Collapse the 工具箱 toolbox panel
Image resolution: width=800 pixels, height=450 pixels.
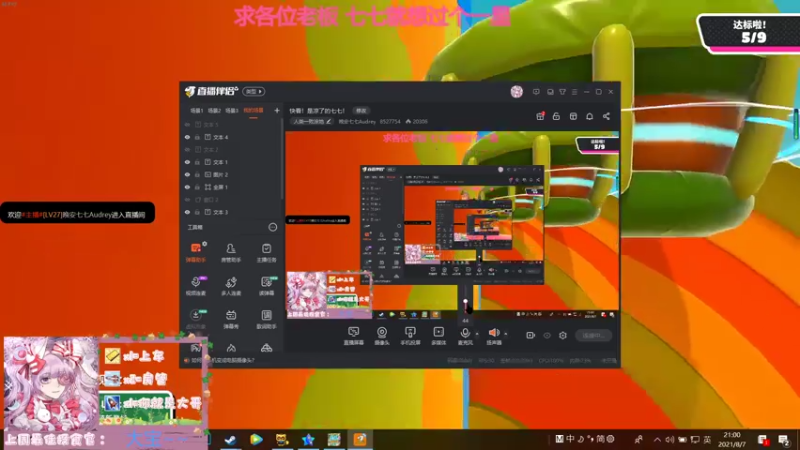272,227
